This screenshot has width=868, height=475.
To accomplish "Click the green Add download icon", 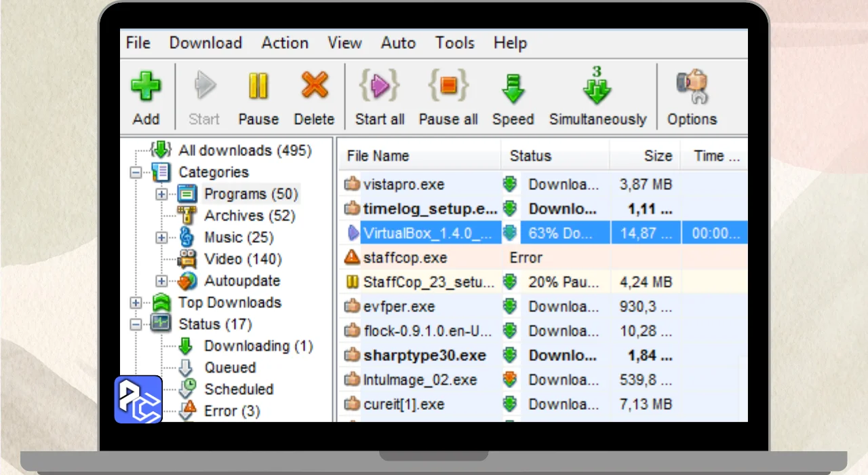I will click(x=146, y=87).
